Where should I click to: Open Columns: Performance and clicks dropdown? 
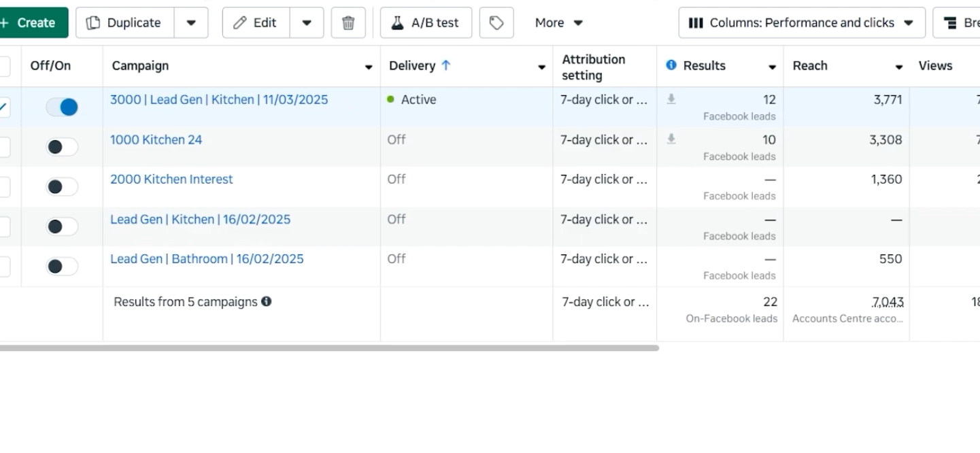click(x=802, y=22)
